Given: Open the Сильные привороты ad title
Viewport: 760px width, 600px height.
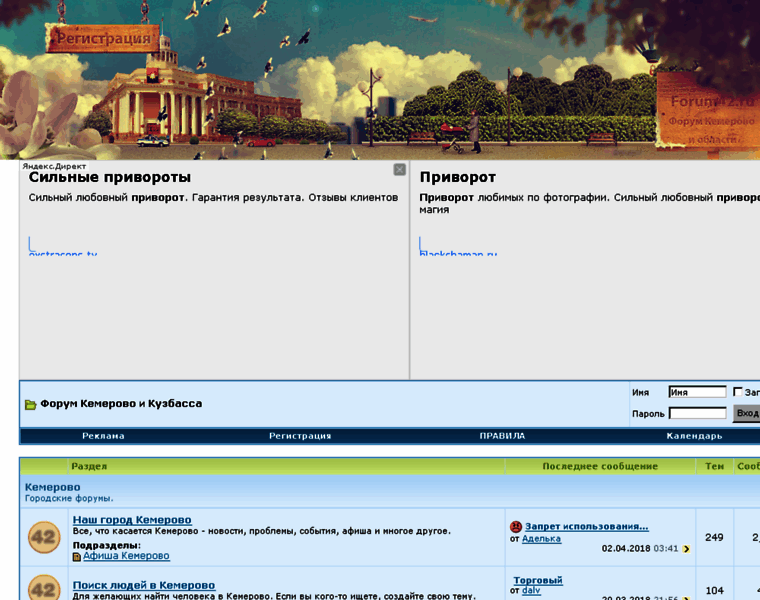Looking at the screenshot, I should (110, 177).
